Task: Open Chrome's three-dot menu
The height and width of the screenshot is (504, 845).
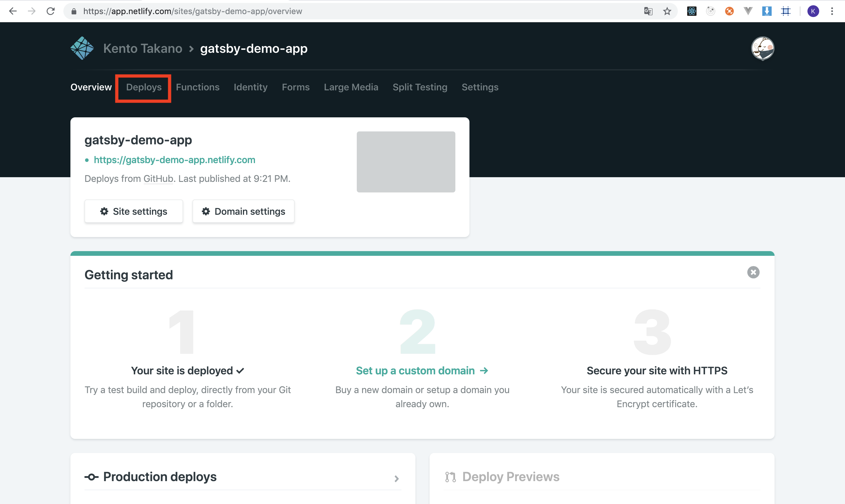Action: pos(832,11)
